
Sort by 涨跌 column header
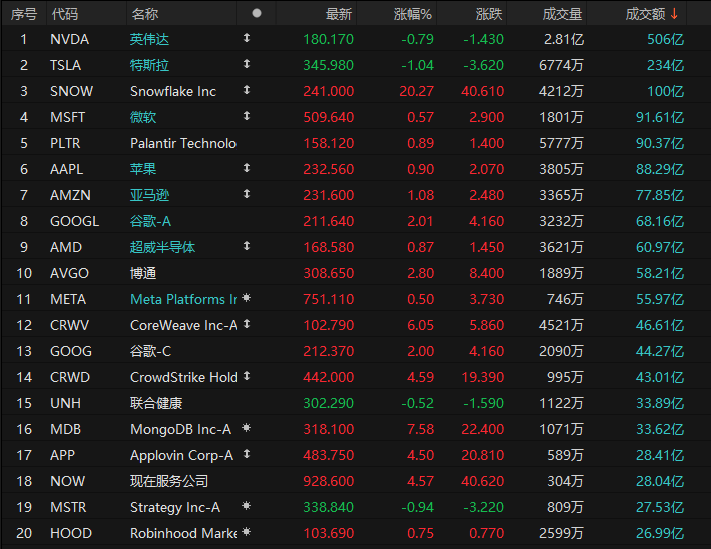[x=489, y=14]
